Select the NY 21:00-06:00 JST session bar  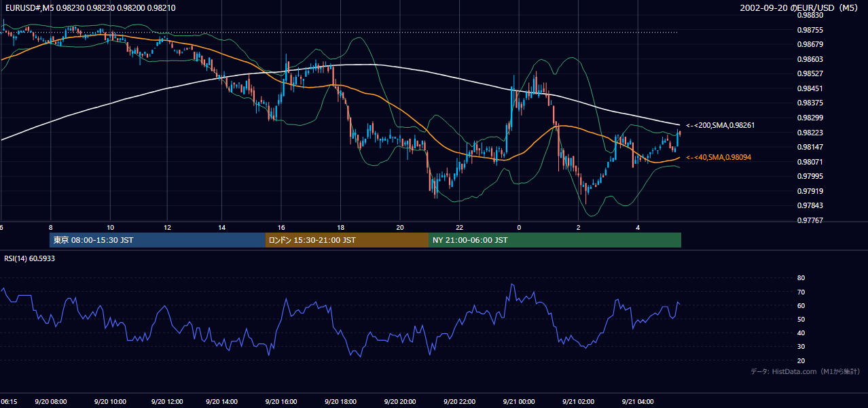click(x=555, y=240)
